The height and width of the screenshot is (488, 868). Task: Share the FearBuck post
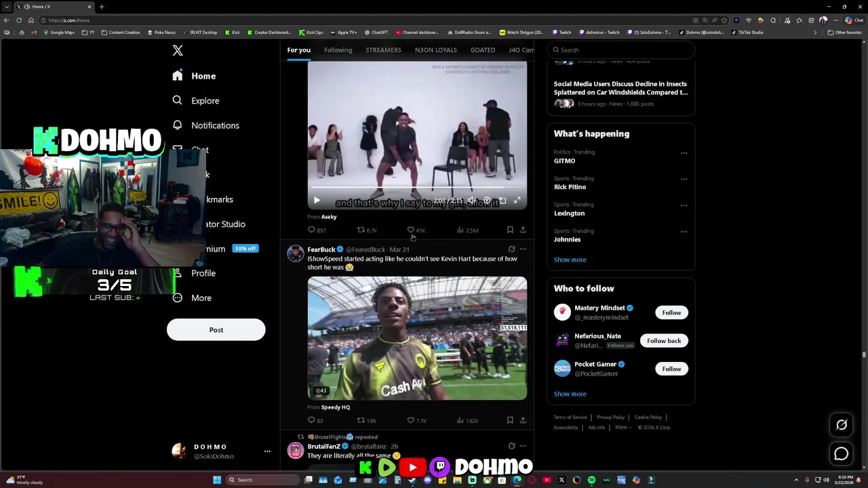(523, 421)
